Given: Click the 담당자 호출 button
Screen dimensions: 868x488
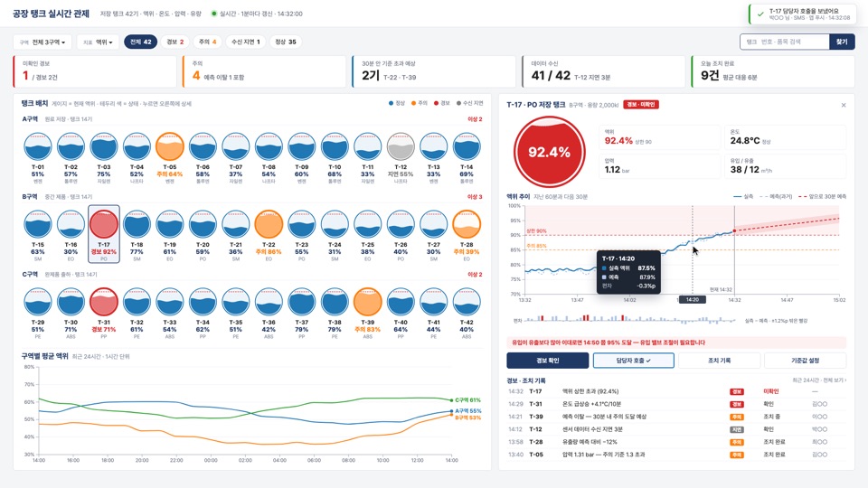Looking at the screenshot, I should pos(633,361).
